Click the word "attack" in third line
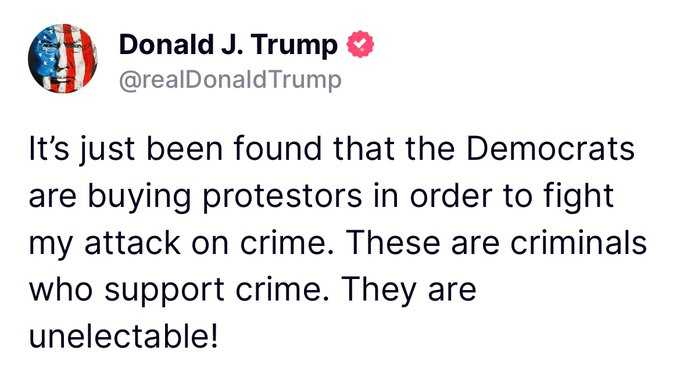Viewport: 680px width, 379px height. click(132, 243)
